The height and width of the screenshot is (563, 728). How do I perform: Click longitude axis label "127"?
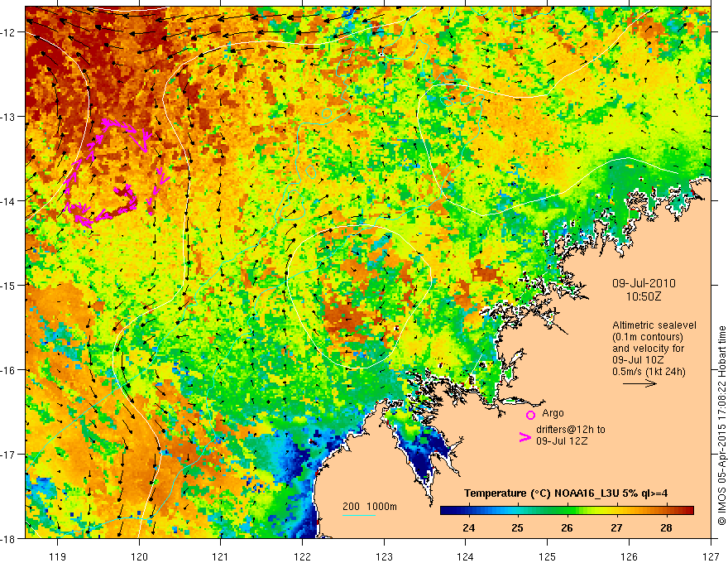[711, 556]
